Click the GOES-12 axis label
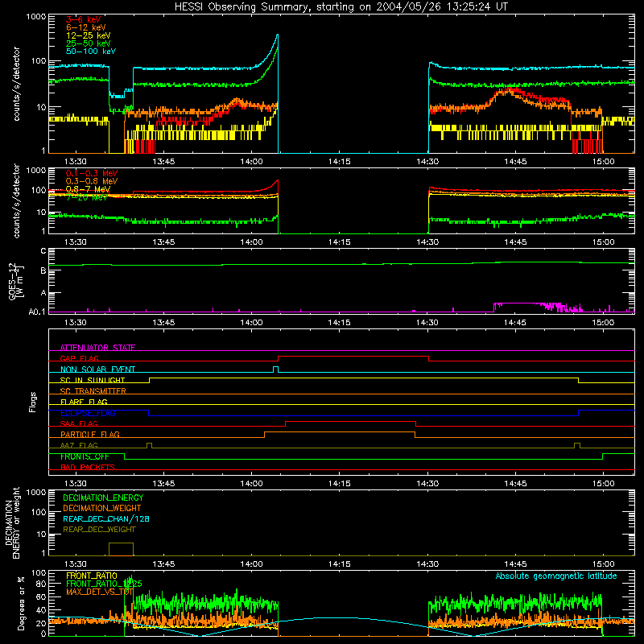The width and height of the screenshot is (644, 644). [14, 281]
